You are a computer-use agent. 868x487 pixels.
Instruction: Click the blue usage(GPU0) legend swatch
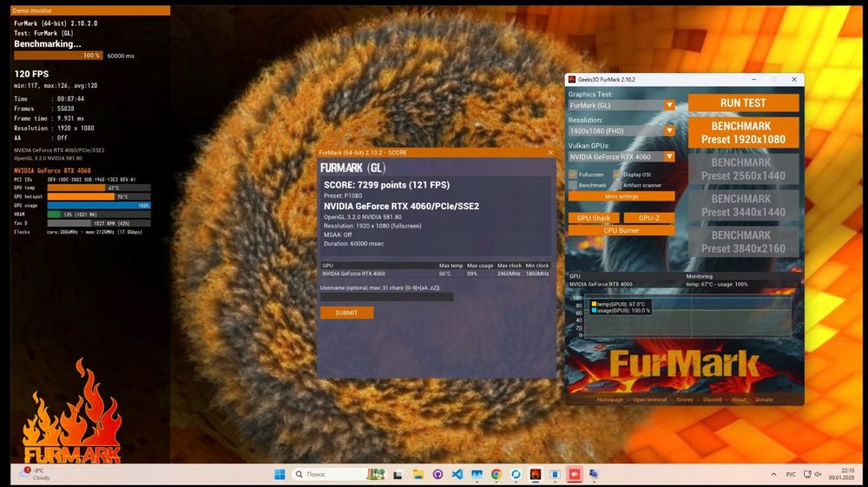594,311
